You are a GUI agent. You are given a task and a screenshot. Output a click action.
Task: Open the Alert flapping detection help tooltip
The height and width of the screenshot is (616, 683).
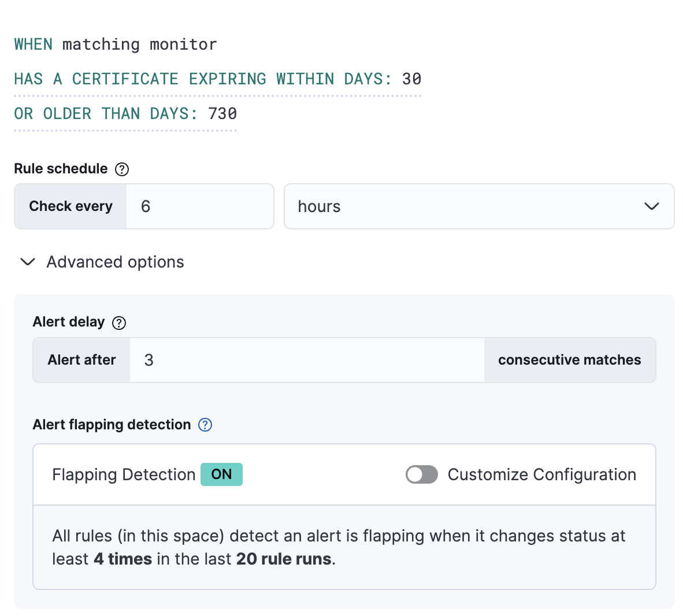coord(204,425)
